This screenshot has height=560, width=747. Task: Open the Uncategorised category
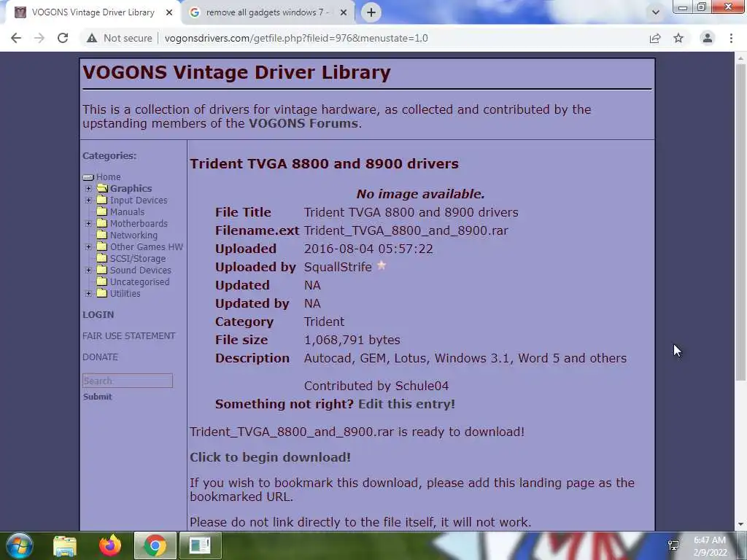139,282
